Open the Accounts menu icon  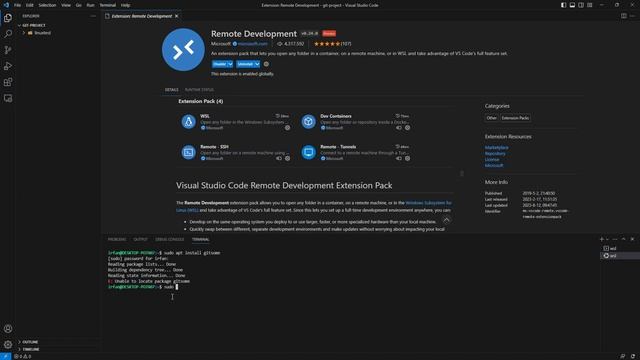coord(8,329)
